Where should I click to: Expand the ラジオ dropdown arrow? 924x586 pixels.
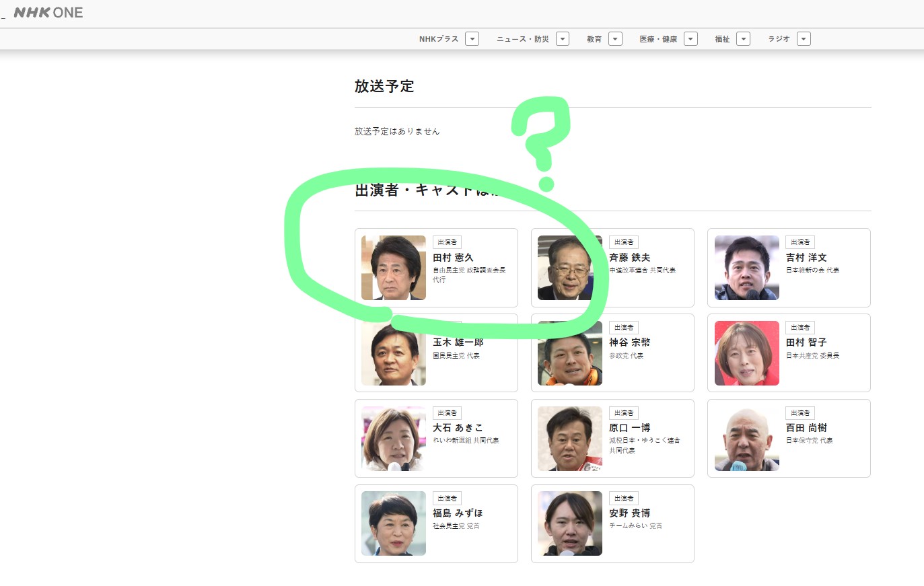click(804, 39)
